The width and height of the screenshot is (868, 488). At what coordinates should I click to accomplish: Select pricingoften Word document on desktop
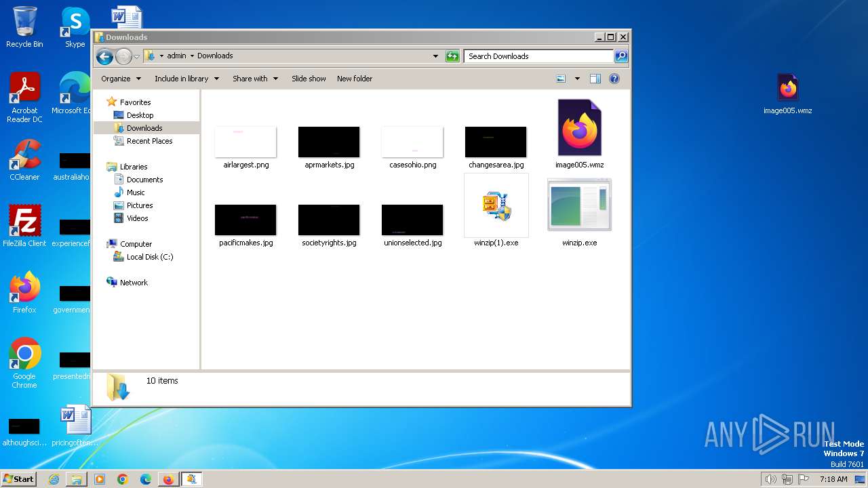[x=75, y=426]
